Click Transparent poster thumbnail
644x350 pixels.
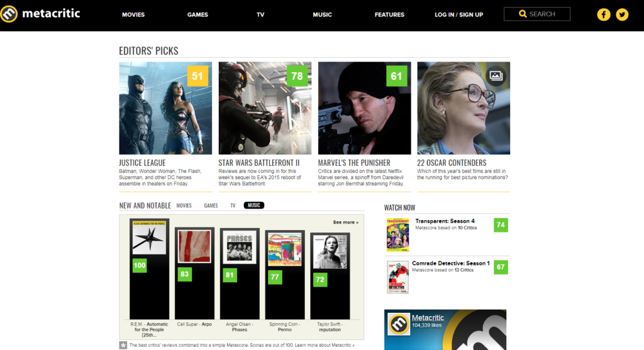397,234
